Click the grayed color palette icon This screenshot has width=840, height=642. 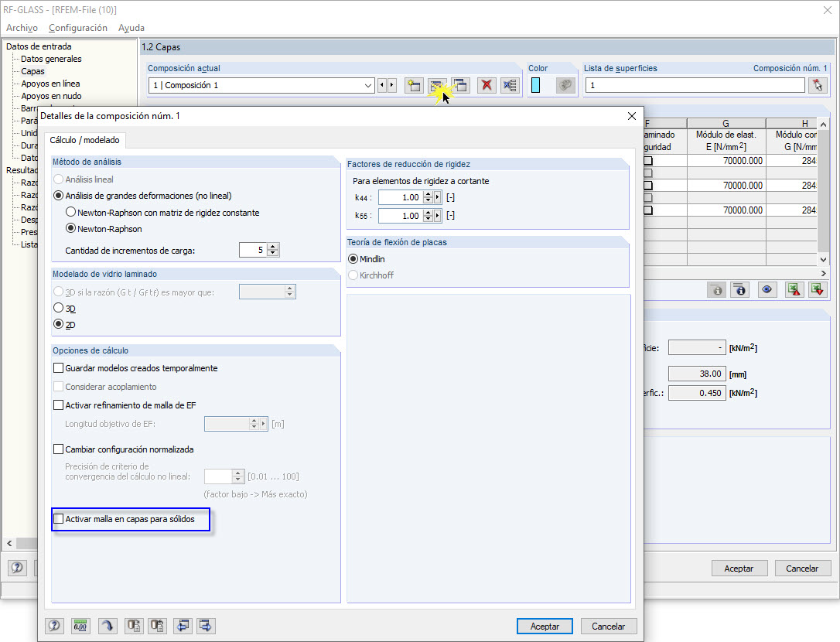[565, 85]
